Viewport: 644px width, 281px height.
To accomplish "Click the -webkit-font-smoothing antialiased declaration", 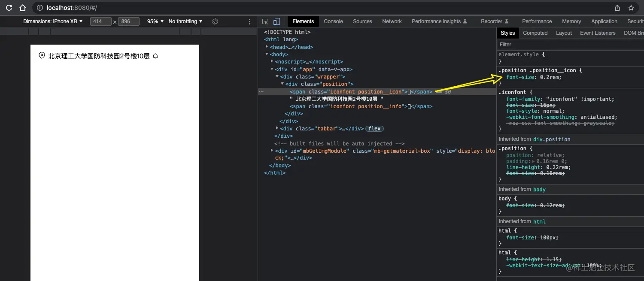I will coord(562,117).
